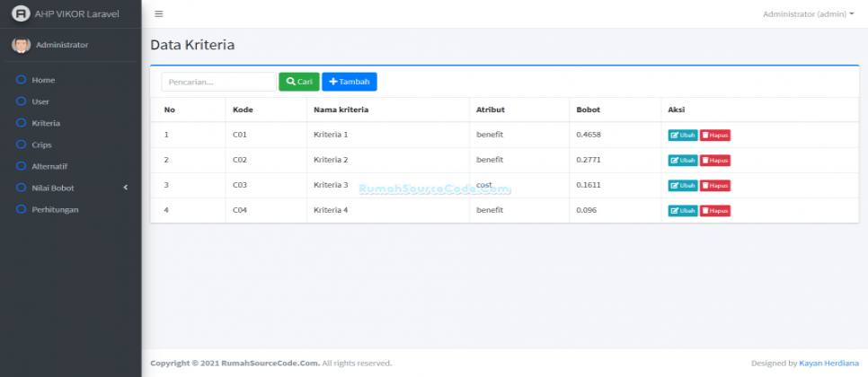Image resolution: width=868 pixels, height=377 pixels.
Task: Click Ubah for Kriteria 4
Action: [683, 211]
